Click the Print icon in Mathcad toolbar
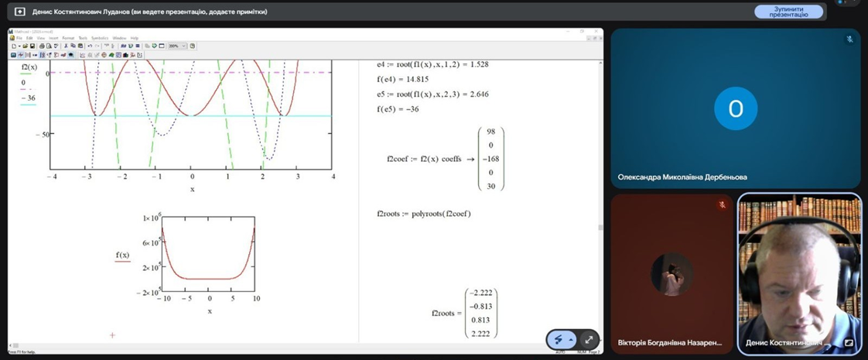Screen dimensions: 868x360 43,46
